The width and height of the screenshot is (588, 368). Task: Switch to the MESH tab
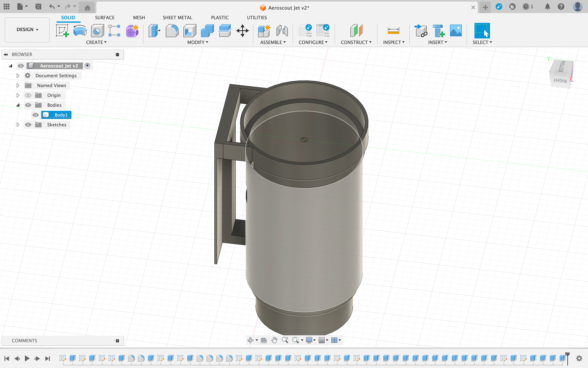pyautogui.click(x=139, y=18)
